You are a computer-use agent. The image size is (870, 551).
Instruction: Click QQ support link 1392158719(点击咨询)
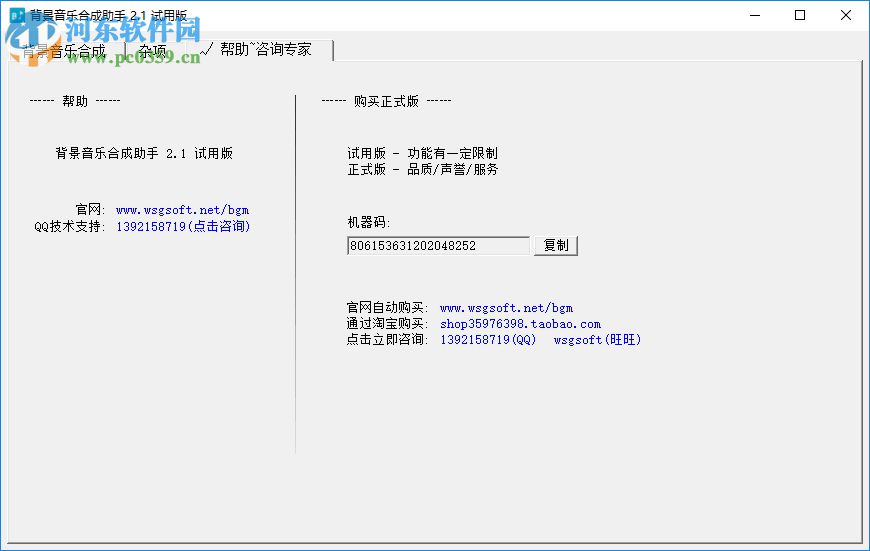pyautogui.click(x=183, y=226)
